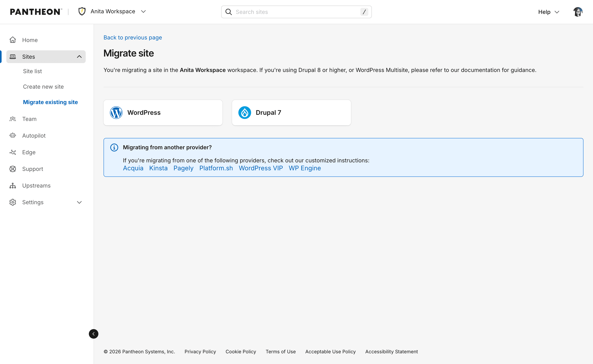Expand the Settings section chevron
The height and width of the screenshot is (364, 593).
click(79, 202)
